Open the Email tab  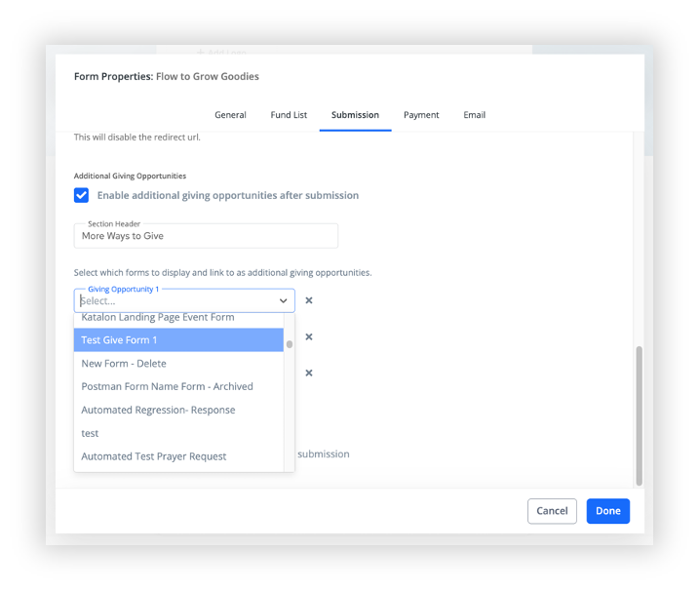(474, 115)
